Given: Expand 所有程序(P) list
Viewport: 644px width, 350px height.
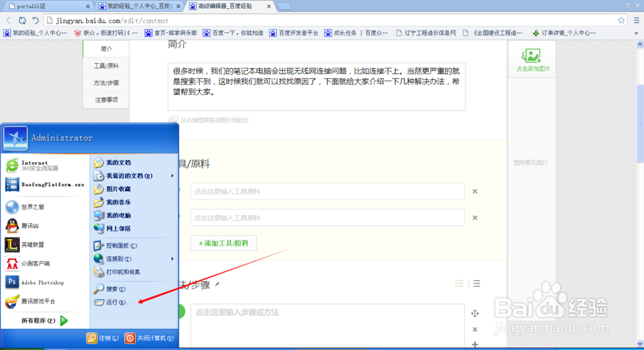Looking at the screenshot, I should (x=45, y=320).
